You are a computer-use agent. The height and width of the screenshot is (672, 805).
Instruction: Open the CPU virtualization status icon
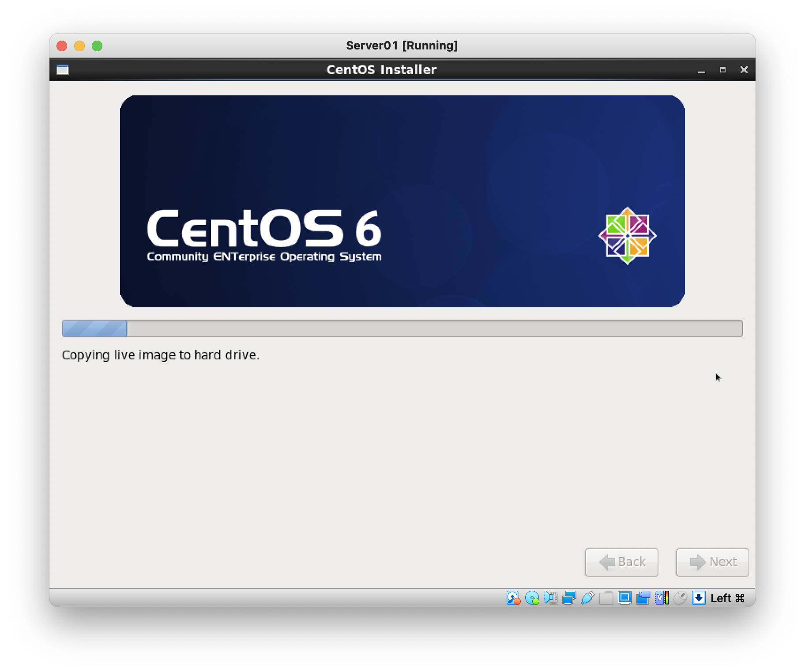click(x=662, y=598)
